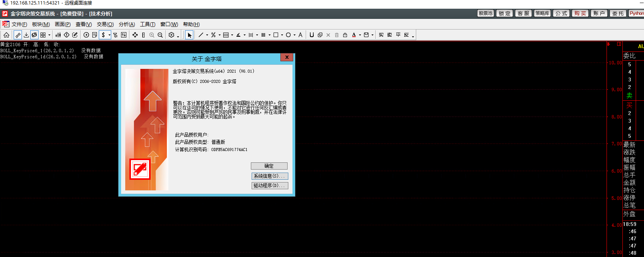Click the 反 reverse toolbar button
This screenshot has height=257, width=644.
coord(406,35)
